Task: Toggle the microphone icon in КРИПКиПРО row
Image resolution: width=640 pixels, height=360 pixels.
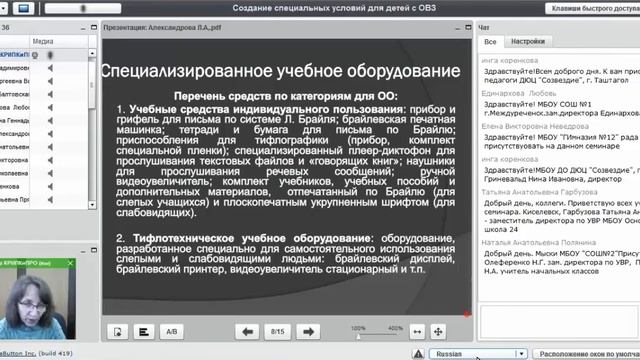Action: 50,55
